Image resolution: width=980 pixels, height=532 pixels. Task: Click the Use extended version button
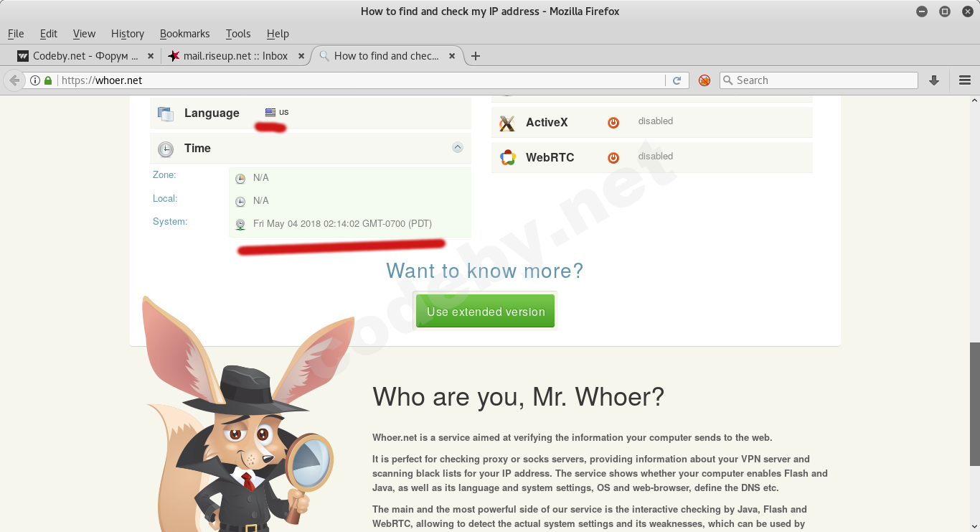click(486, 312)
